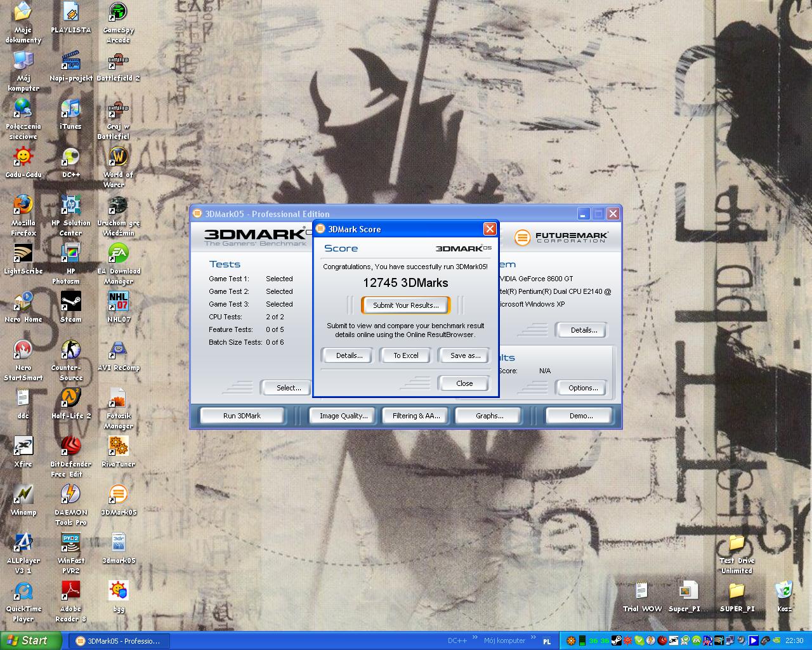812x650 pixels.
Task: Launch the Half-Life 2 desktop icon
Action: click(x=70, y=404)
